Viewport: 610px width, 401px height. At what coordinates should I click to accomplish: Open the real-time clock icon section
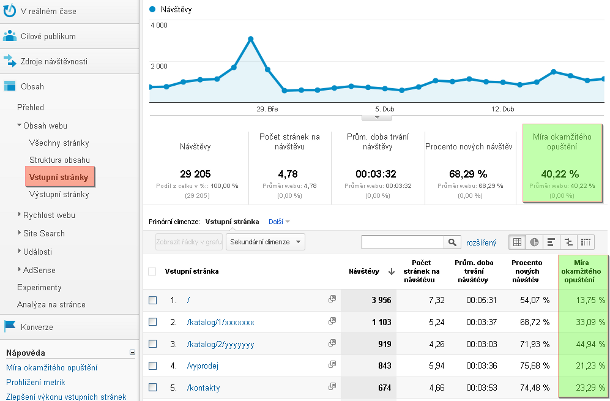pos(9,11)
